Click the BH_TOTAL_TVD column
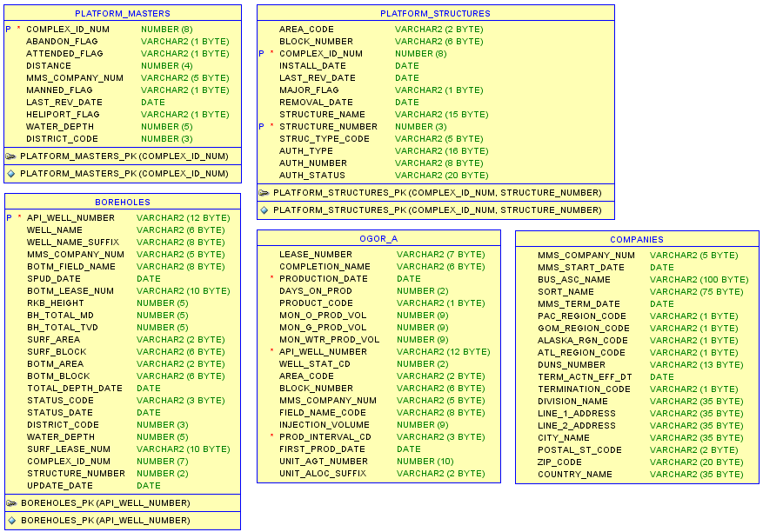The image size is (763, 532). coord(63,327)
